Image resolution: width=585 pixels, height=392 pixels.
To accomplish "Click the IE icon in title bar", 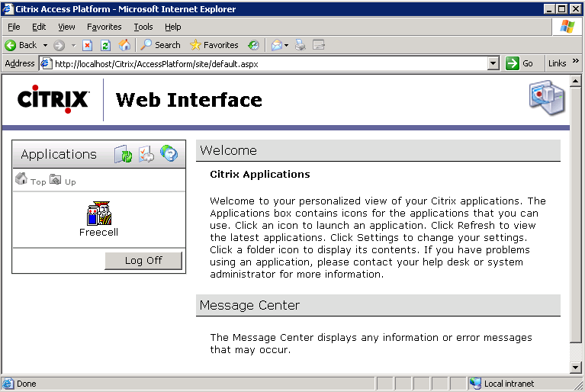I will pos(7,9).
